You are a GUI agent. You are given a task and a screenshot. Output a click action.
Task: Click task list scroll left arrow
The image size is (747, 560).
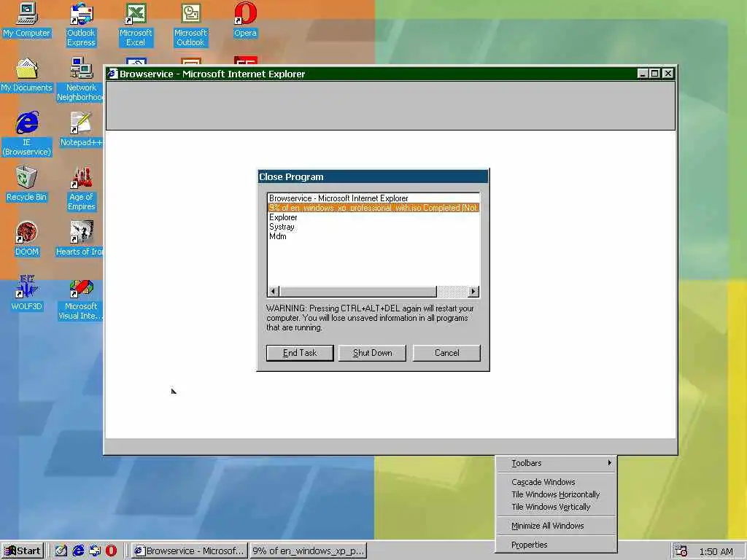tap(274, 292)
